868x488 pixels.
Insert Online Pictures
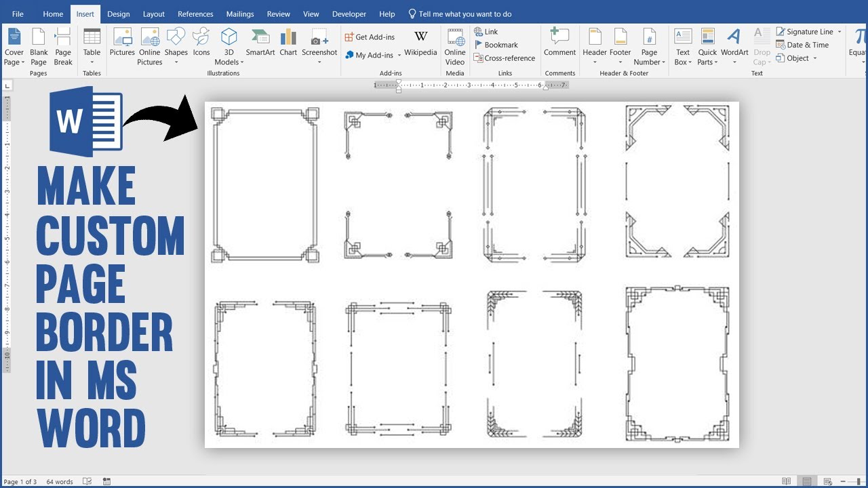click(x=150, y=47)
